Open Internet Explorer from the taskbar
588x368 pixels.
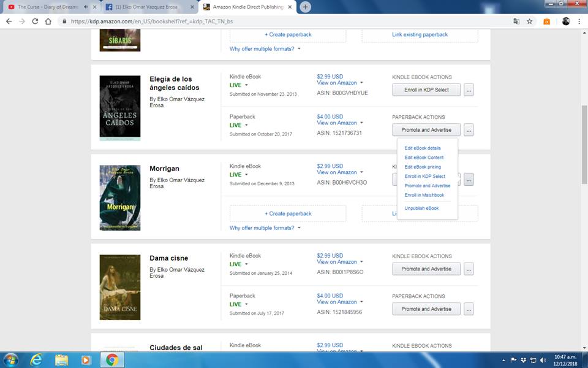[36, 359]
